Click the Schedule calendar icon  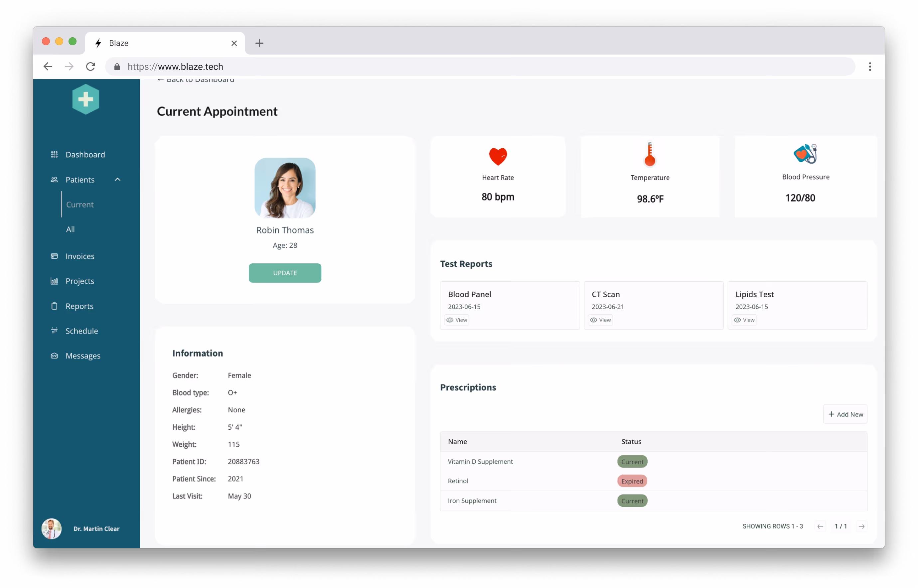click(x=54, y=331)
